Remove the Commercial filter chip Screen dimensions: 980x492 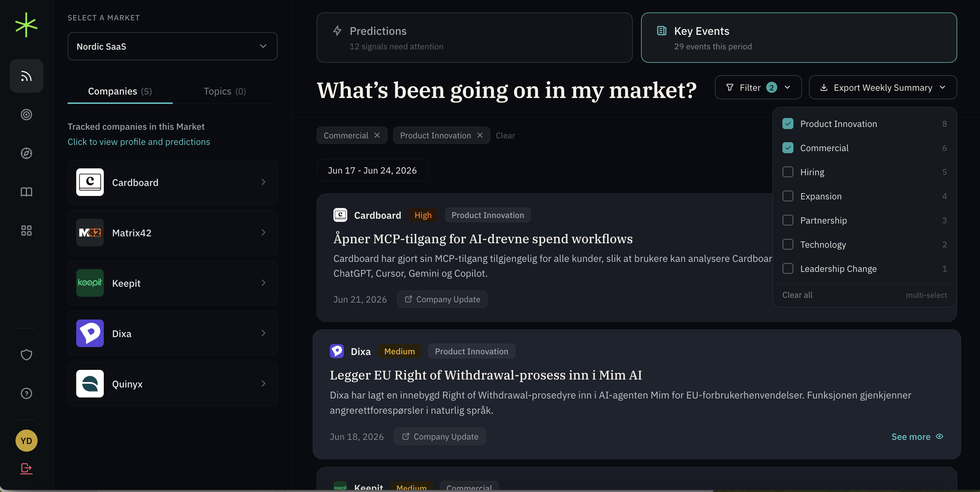click(377, 136)
